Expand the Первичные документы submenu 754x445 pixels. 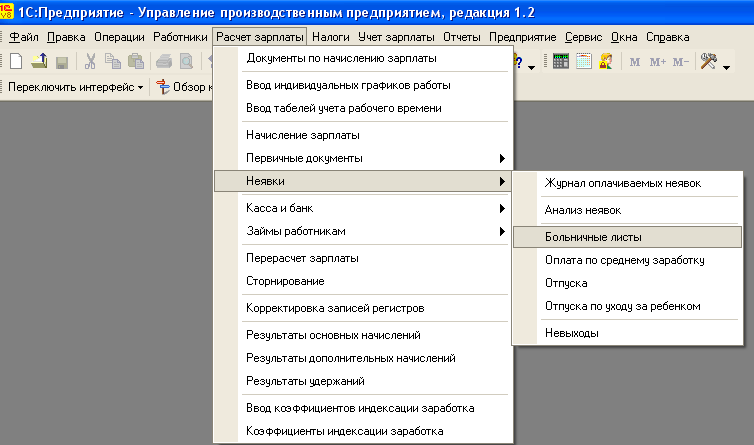(363, 158)
